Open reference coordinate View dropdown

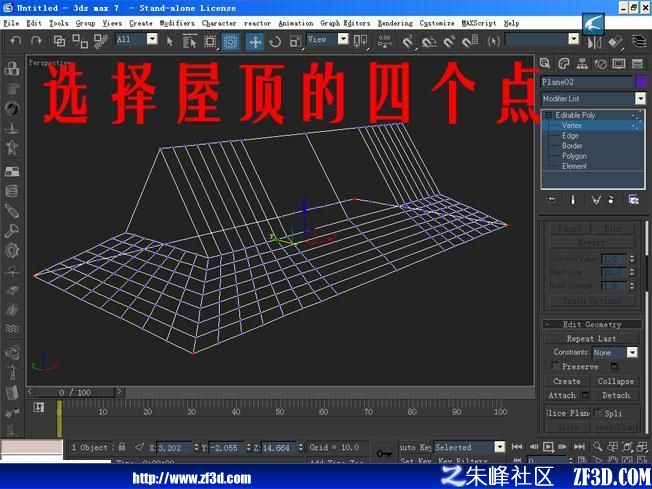pyautogui.click(x=343, y=39)
